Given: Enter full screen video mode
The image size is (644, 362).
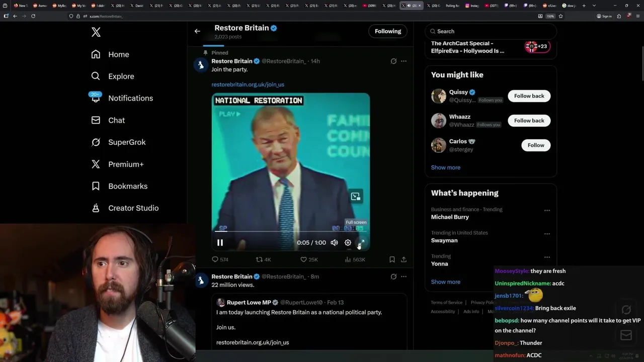Looking at the screenshot, I should pyautogui.click(x=361, y=242).
